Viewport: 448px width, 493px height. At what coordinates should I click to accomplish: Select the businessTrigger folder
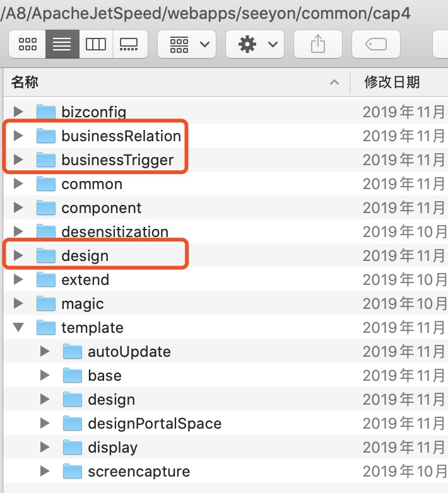[117, 160]
